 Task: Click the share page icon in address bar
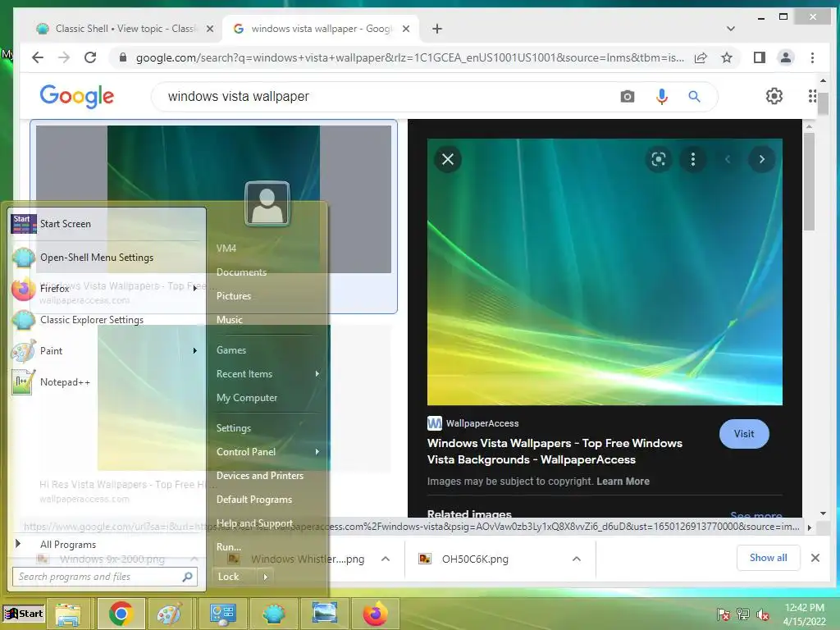coord(701,58)
